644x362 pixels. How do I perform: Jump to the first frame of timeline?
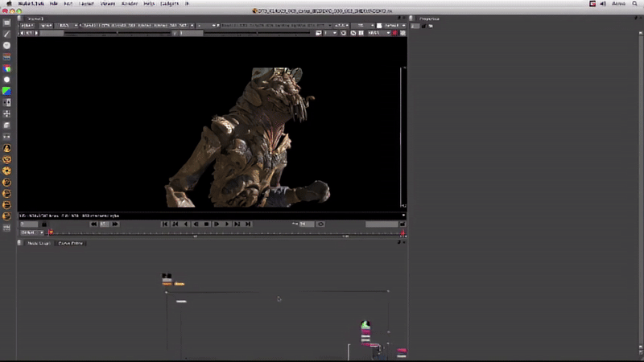[x=165, y=224]
